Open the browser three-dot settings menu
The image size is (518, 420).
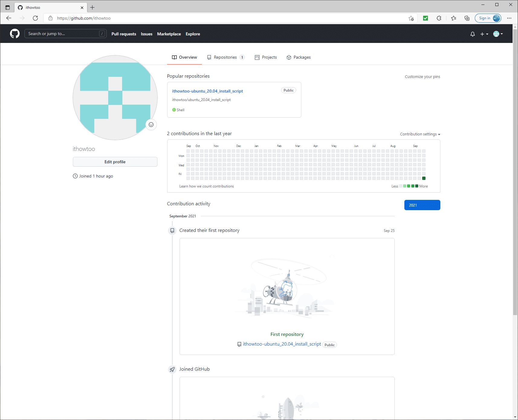pyautogui.click(x=510, y=18)
